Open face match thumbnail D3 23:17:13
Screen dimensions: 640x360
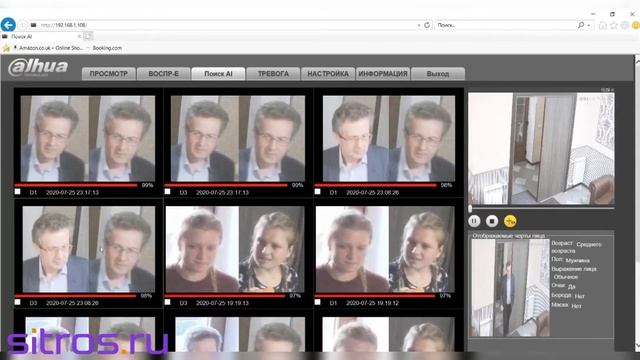click(238, 138)
